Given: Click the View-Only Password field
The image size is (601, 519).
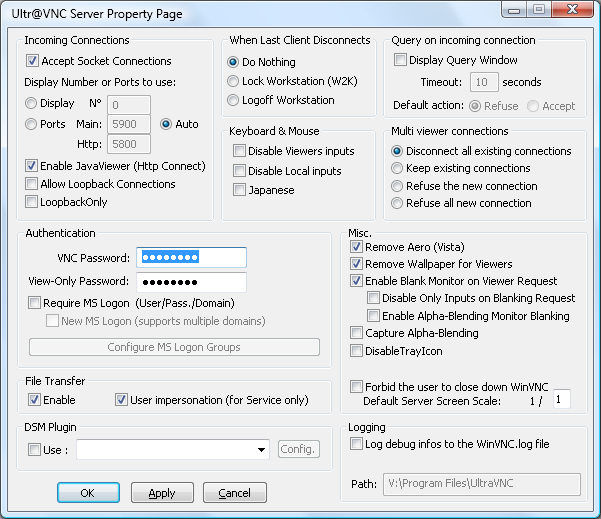Looking at the screenshot, I should (x=191, y=282).
